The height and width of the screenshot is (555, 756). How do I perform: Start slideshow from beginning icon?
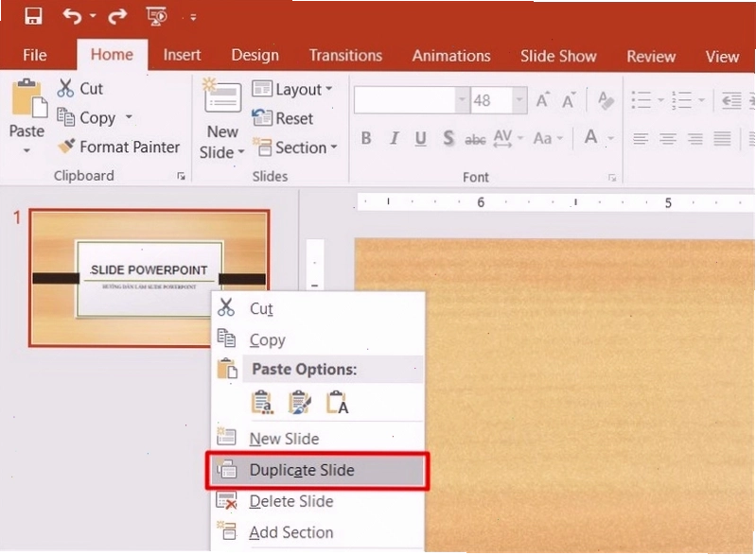pyautogui.click(x=156, y=16)
